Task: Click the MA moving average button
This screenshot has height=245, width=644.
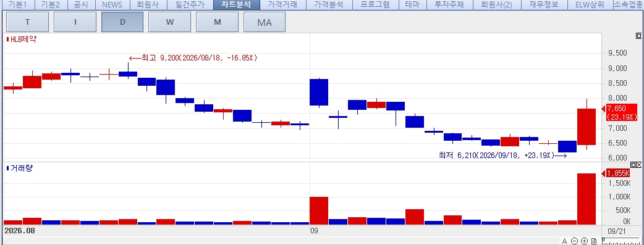Action: click(265, 22)
